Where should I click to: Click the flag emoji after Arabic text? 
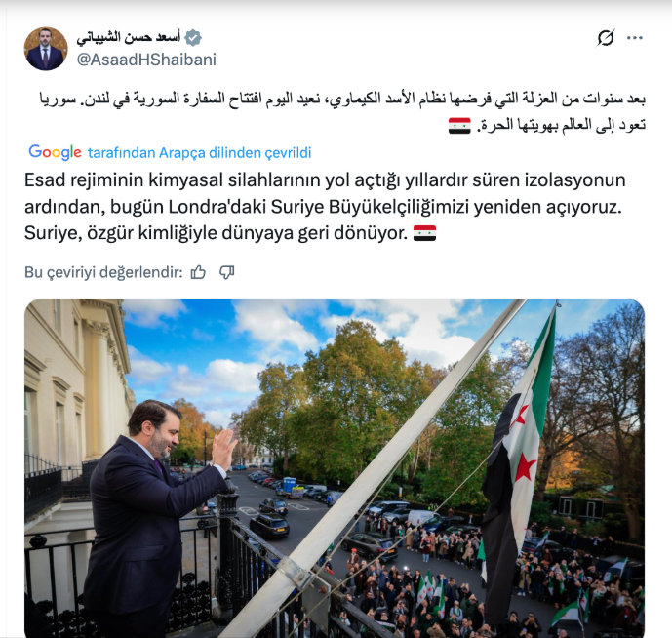click(459, 126)
